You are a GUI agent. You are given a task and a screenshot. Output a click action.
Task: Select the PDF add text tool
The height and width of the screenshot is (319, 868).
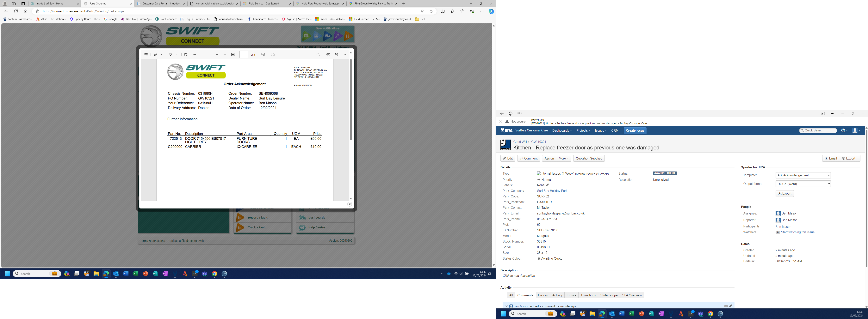point(186,55)
